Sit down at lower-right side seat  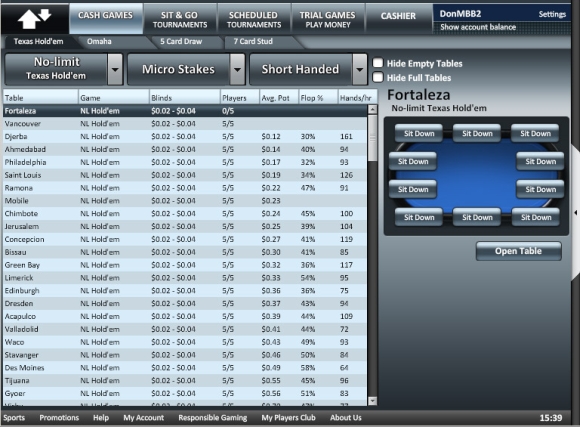(540, 189)
